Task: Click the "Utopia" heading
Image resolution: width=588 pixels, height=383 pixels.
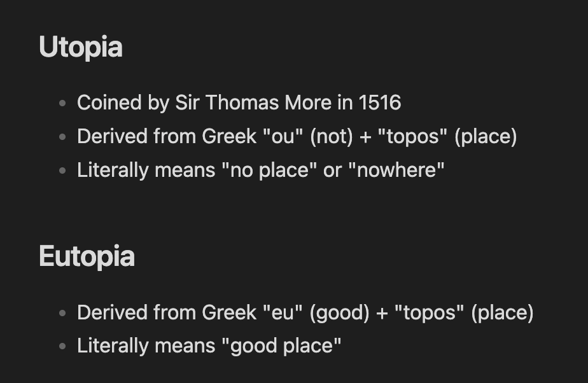Action: [80, 48]
